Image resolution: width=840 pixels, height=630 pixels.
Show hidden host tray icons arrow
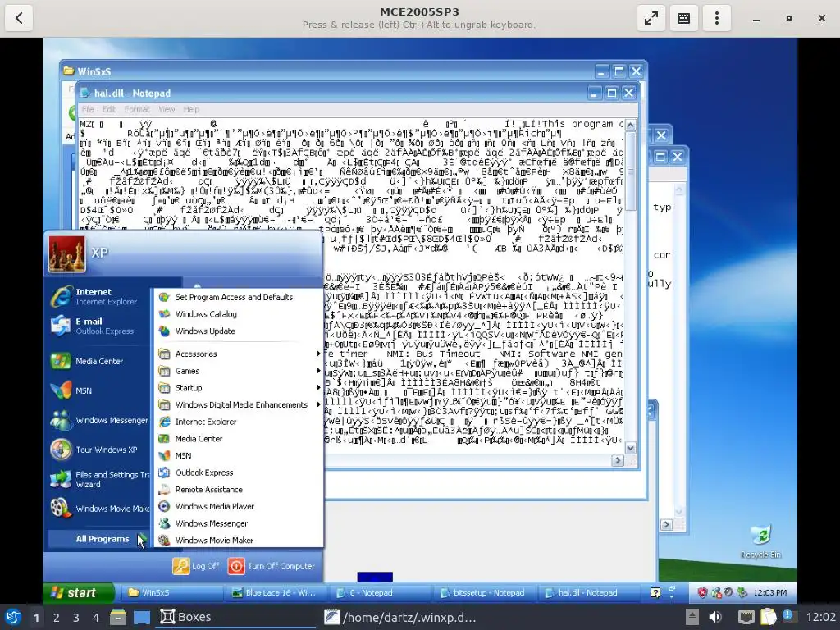[692, 617]
